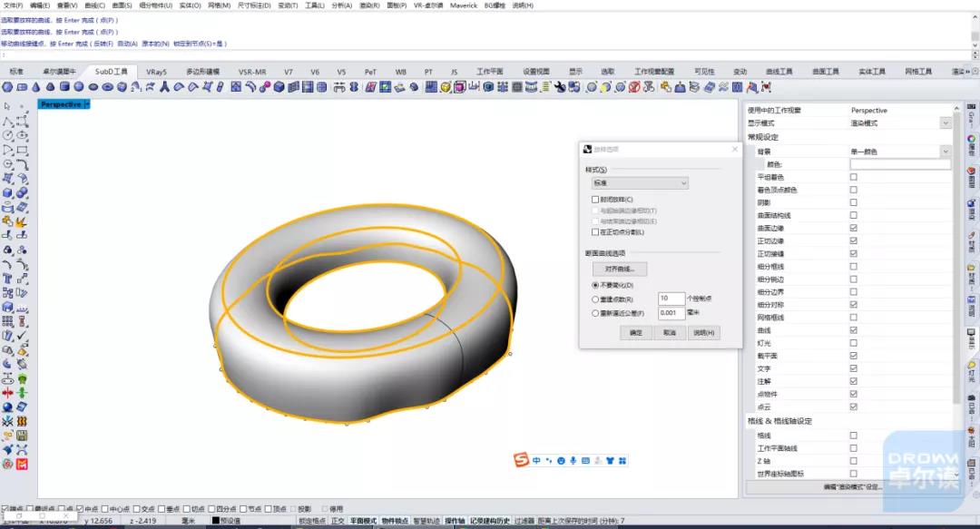Switch to 多边形建模 toolbar tab

(203, 72)
